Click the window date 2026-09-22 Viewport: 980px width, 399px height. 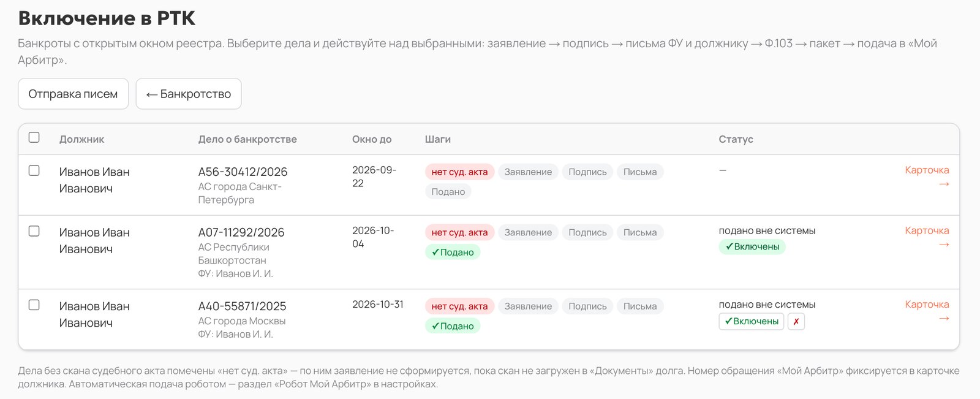point(374,177)
